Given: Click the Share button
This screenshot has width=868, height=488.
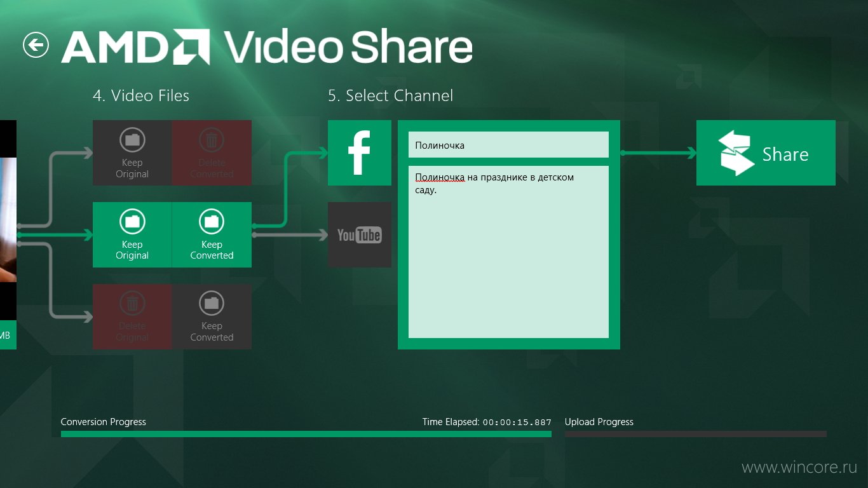Looking at the screenshot, I should (766, 152).
